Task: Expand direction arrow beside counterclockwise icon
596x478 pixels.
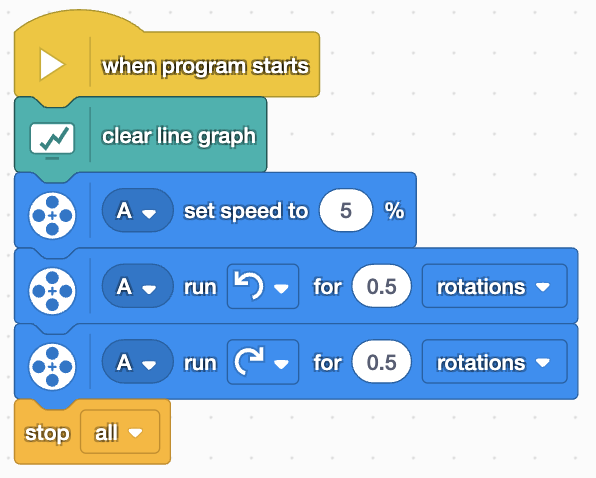Action: click(281, 290)
